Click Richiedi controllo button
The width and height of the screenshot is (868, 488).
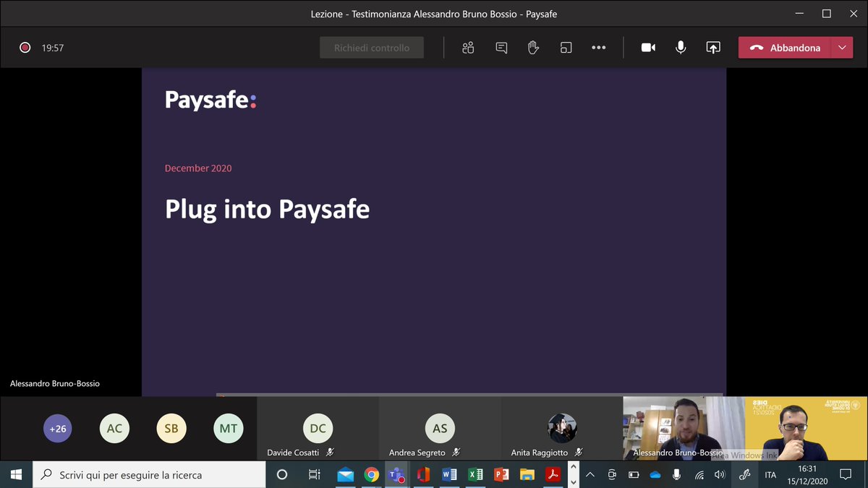point(372,48)
